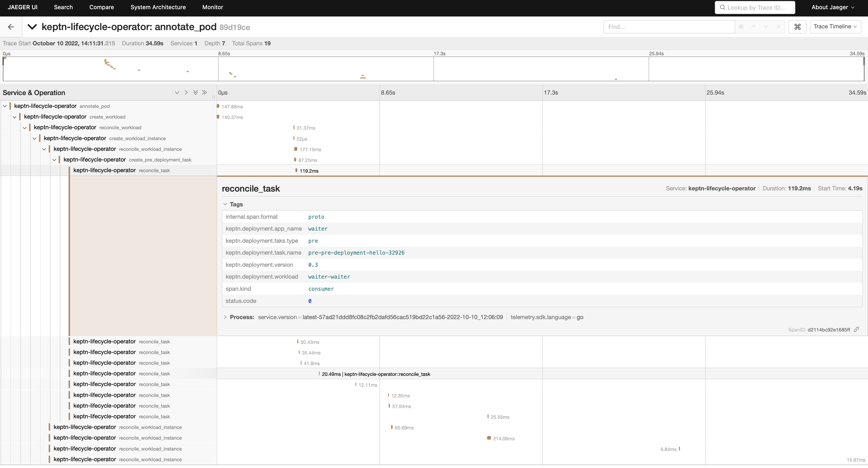The width and height of the screenshot is (868, 468).
Task: Click the trace ID text '89d19ce'
Action: click(x=235, y=27)
